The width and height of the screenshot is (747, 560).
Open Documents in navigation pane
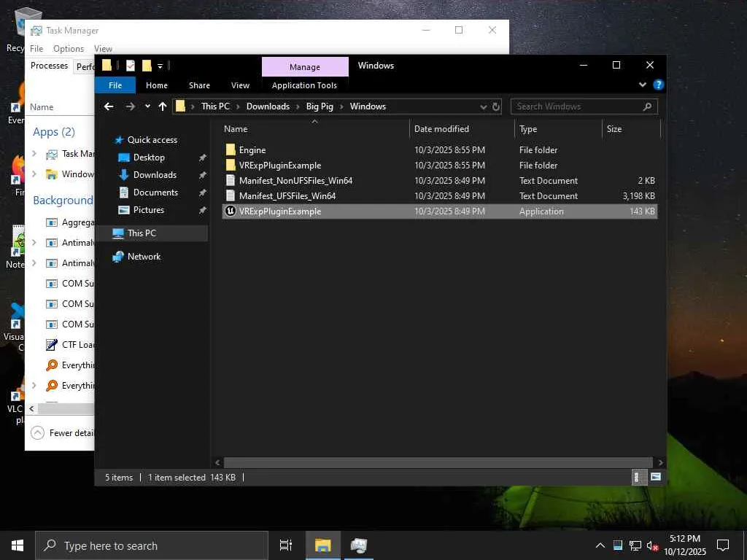pos(155,192)
